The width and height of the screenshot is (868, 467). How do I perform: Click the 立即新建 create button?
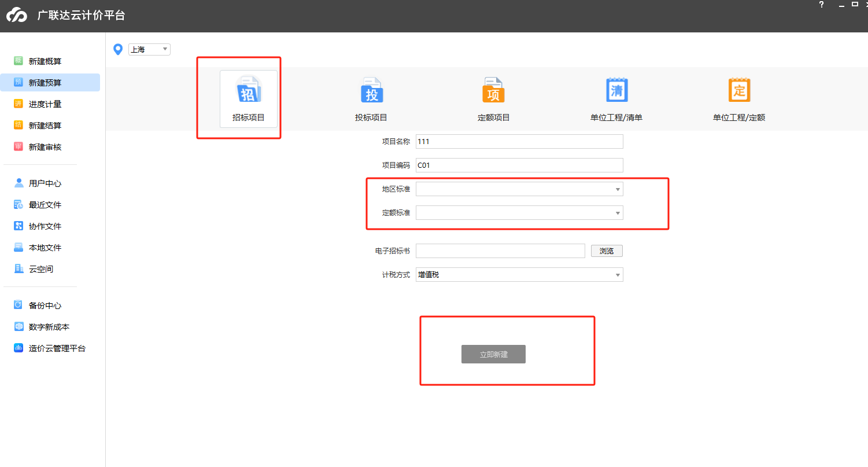(x=493, y=354)
